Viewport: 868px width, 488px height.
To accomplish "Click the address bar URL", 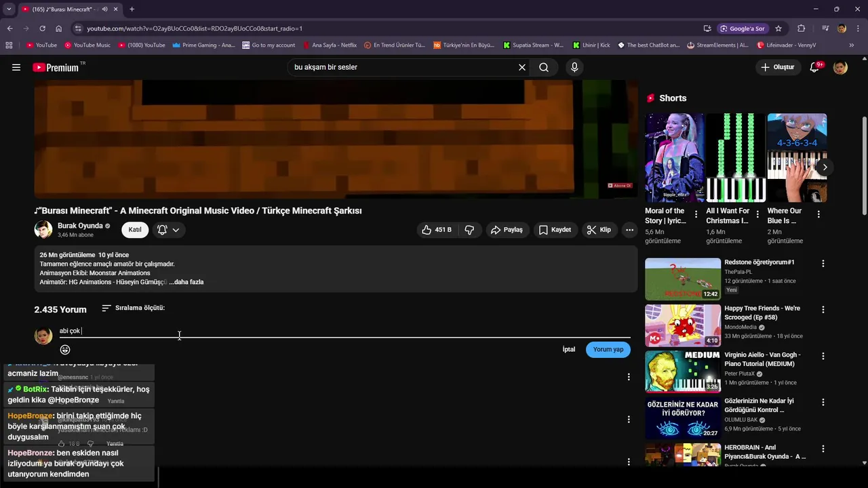I will 195,28.
